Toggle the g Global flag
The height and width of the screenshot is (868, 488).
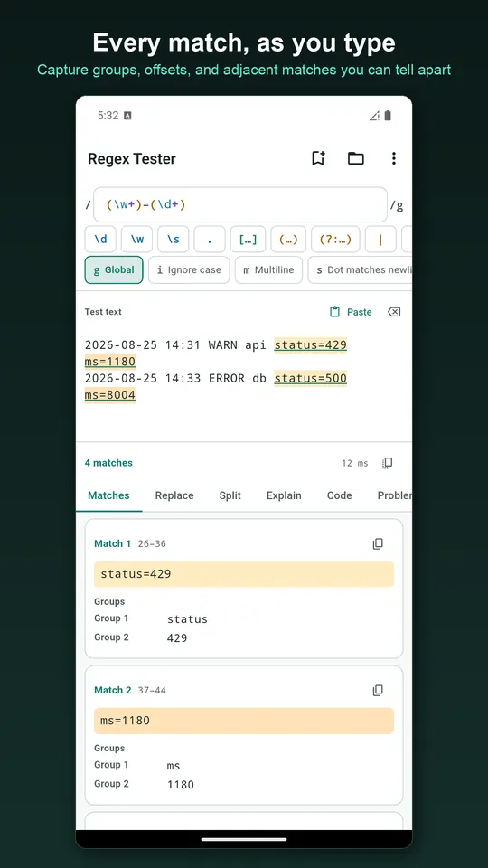(114, 270)
